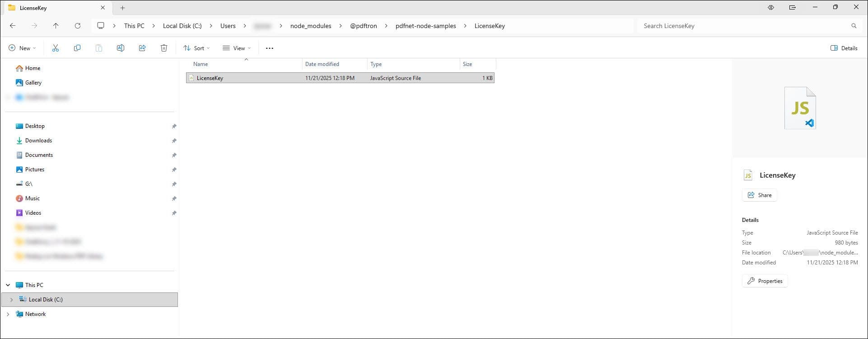Select node_modules in the breadcrumb path
868x339 pixels.
[311, 26]
